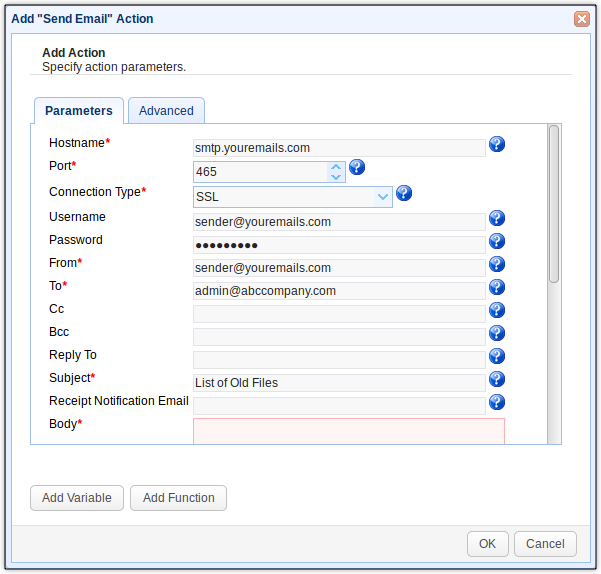Open the help icon beside From field

[497, 265]
